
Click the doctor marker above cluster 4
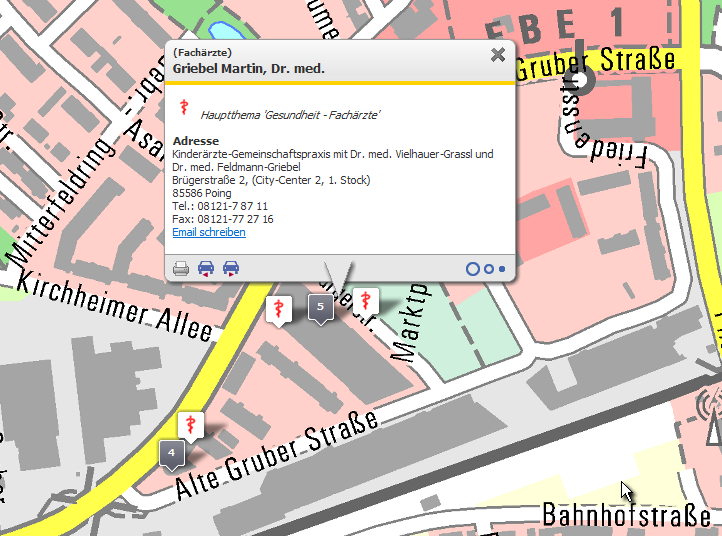[190, 424]
